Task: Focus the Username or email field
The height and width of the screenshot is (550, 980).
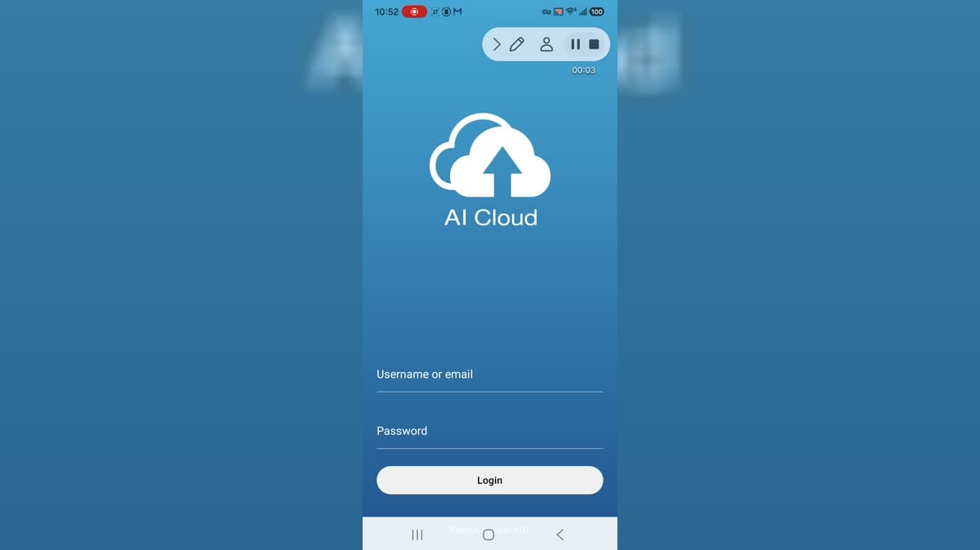Action: tap(490, 375)
